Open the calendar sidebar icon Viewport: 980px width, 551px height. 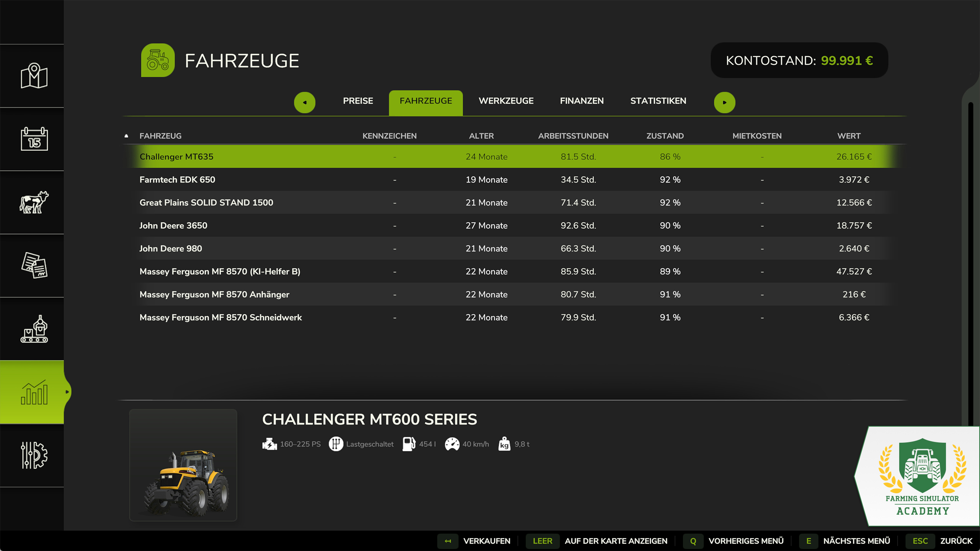click(x=34, y=139)
